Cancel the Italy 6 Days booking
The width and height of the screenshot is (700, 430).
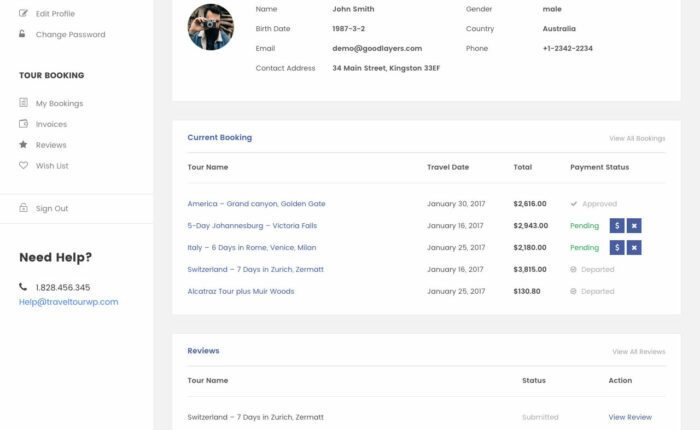[634, 247]
